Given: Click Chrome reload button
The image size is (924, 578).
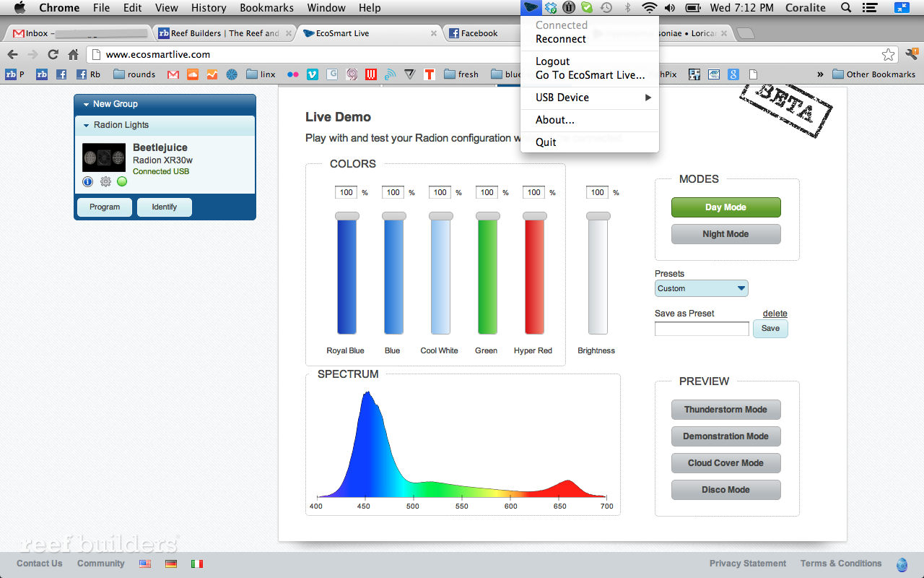Looking at the screenshot, I should tap(53, 54).
